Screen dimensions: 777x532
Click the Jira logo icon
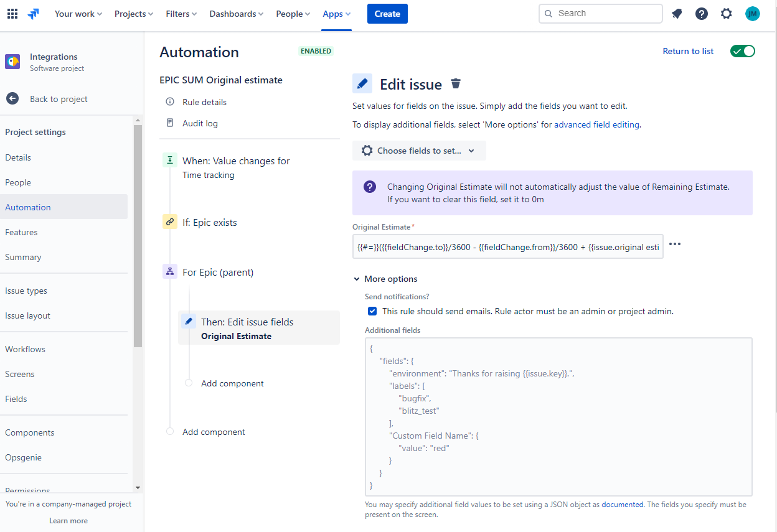[x=34, y=14]
